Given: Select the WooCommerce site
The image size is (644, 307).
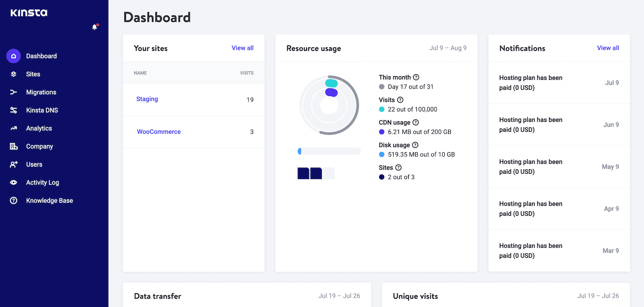Looking at the screenshot, I should [x=158, y=132].
